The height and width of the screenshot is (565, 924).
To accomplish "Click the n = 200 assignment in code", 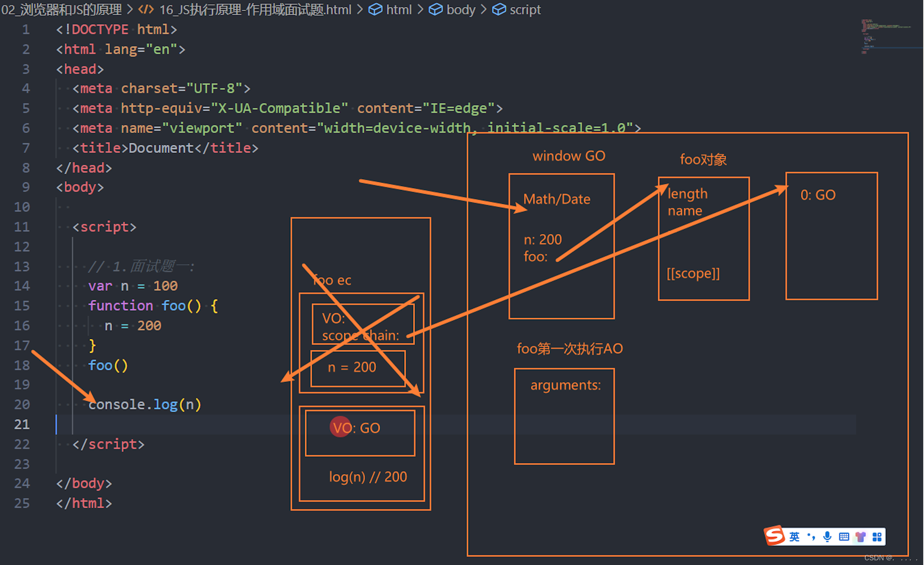I will pos(133,326).
